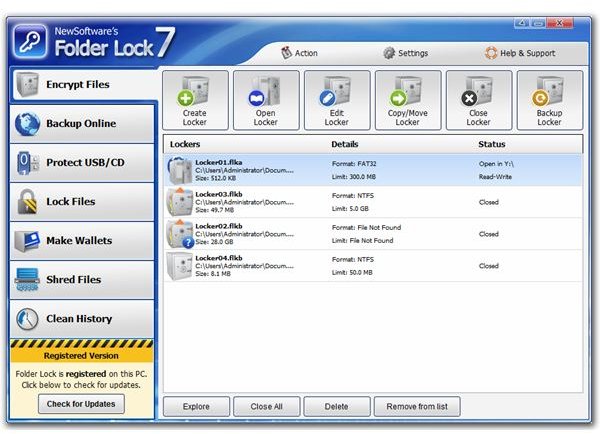Click the shredder icon beside Shred Files
The image size is (600, 434).
click(x=27, y=280)
